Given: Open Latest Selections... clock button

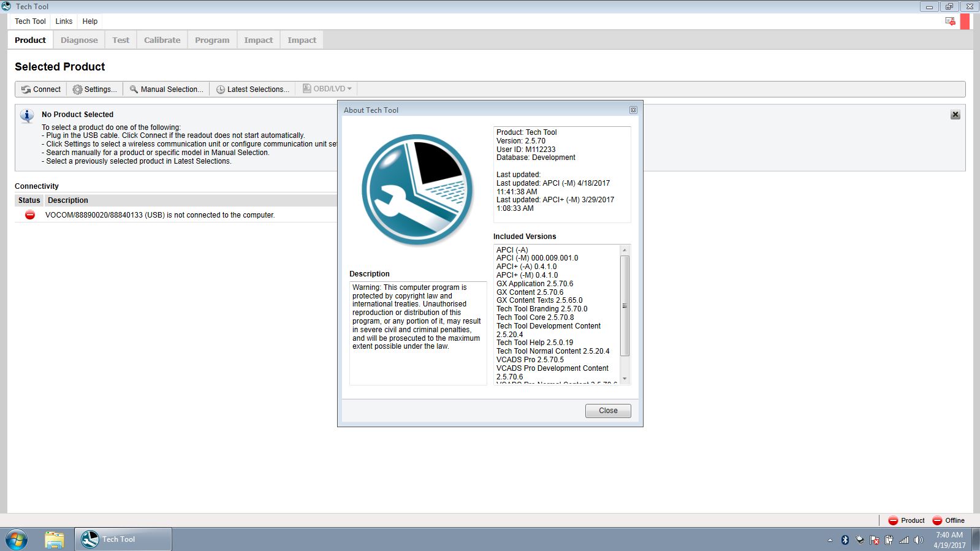Looking at the screenshot, I should pyautogui.click(x=253, y=89).
